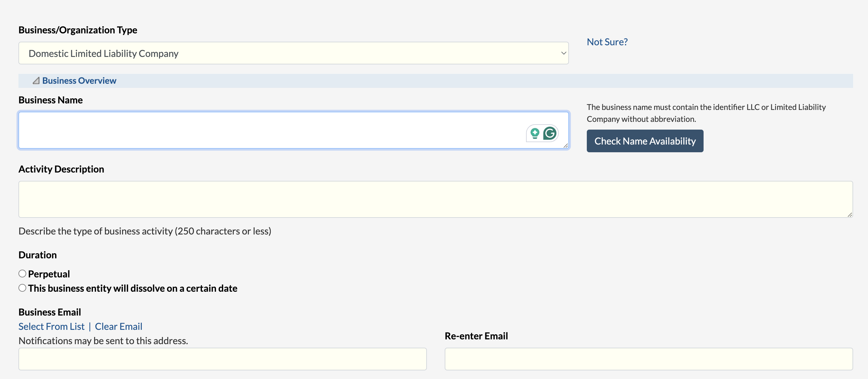Viewport: 868px width, 379px height.
Task: Click the Business Email input field
Action: tap(223, 359)
